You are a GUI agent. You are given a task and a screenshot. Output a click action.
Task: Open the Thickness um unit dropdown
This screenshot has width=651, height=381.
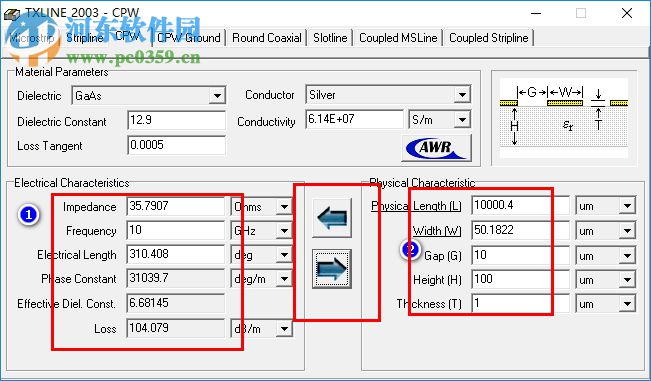point(627,304)
